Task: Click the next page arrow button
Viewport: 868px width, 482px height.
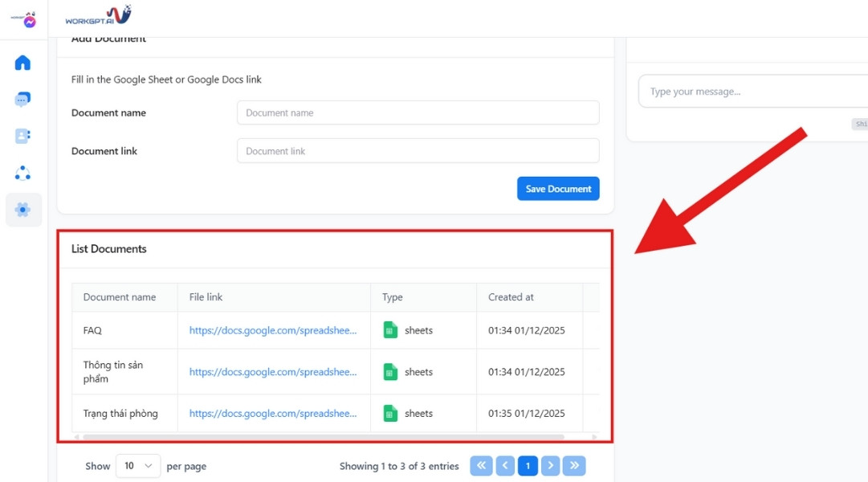Action: tap(551, 466)
